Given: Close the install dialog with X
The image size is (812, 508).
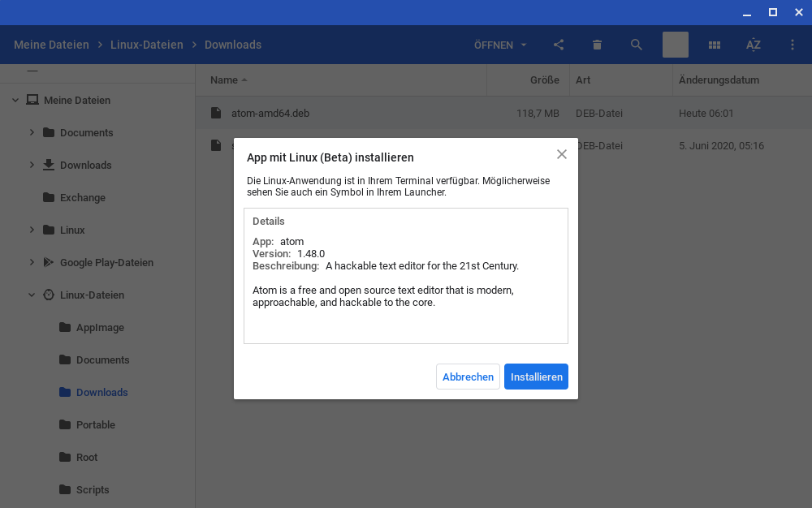Looking at the screenshot, I should click(x=561, y=154).
